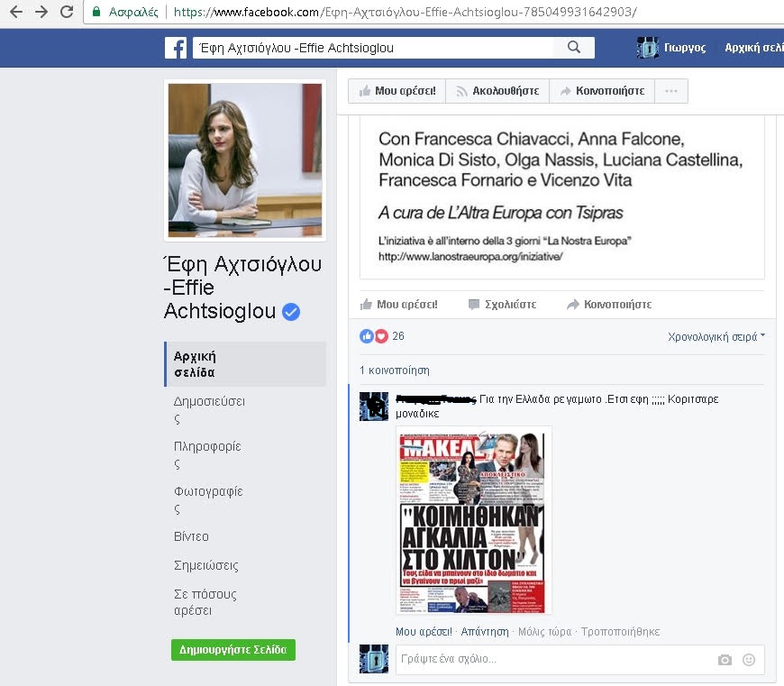Go back using the browser back arrow

click(16, 12)
